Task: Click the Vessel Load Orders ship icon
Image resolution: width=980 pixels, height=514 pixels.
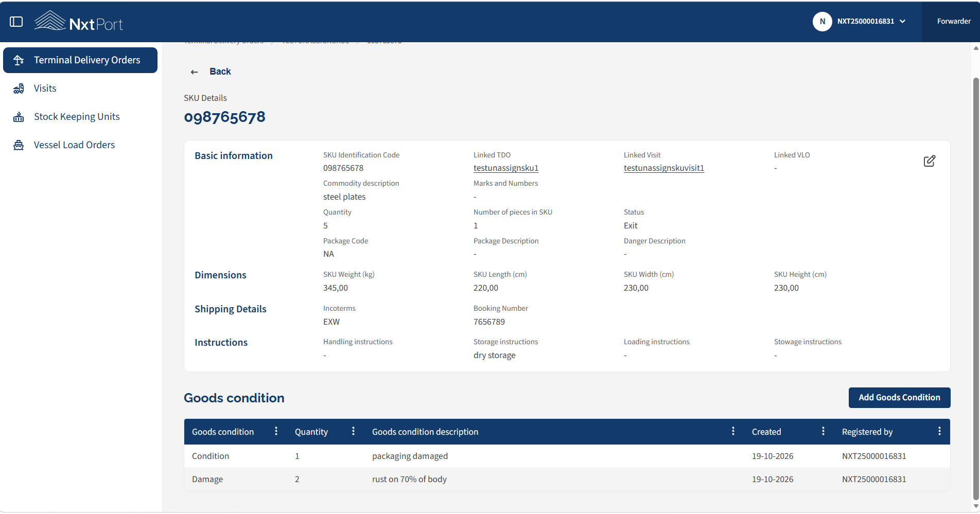Action: [x=19, y=145]
